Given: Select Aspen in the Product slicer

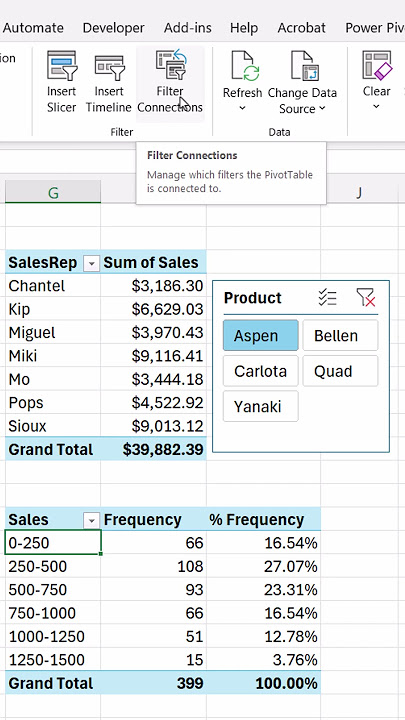Looking at the screenshot, I should pos(260,336).
